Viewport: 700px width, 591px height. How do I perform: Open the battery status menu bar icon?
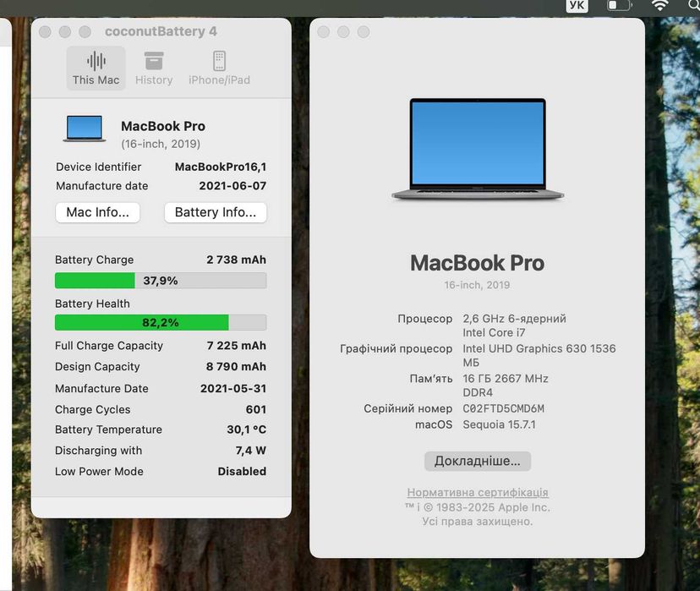tap(619, 5)
